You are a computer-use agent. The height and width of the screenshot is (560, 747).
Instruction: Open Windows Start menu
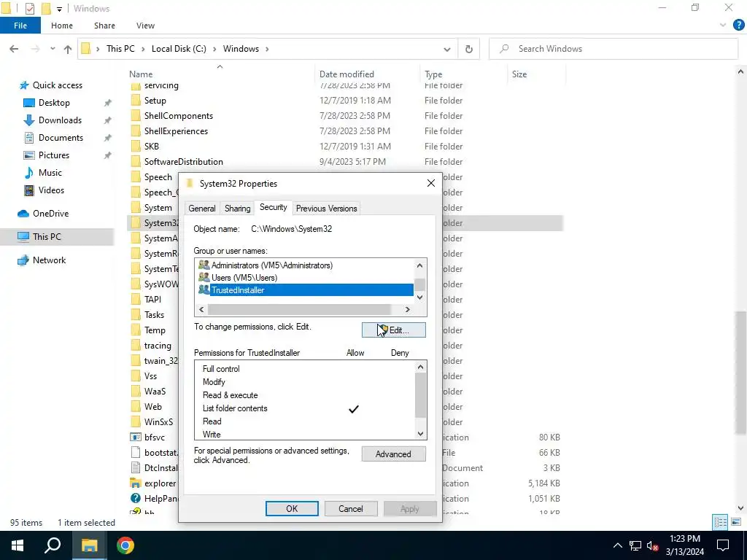[x=18, y=545]
